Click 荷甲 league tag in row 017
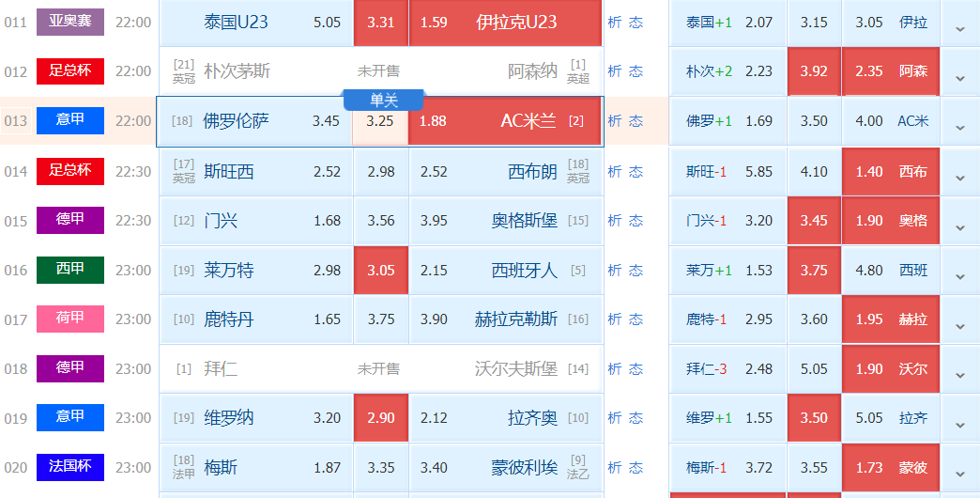Image resolution: width=980 pixels, height=498 pixels. click(70, 319)
